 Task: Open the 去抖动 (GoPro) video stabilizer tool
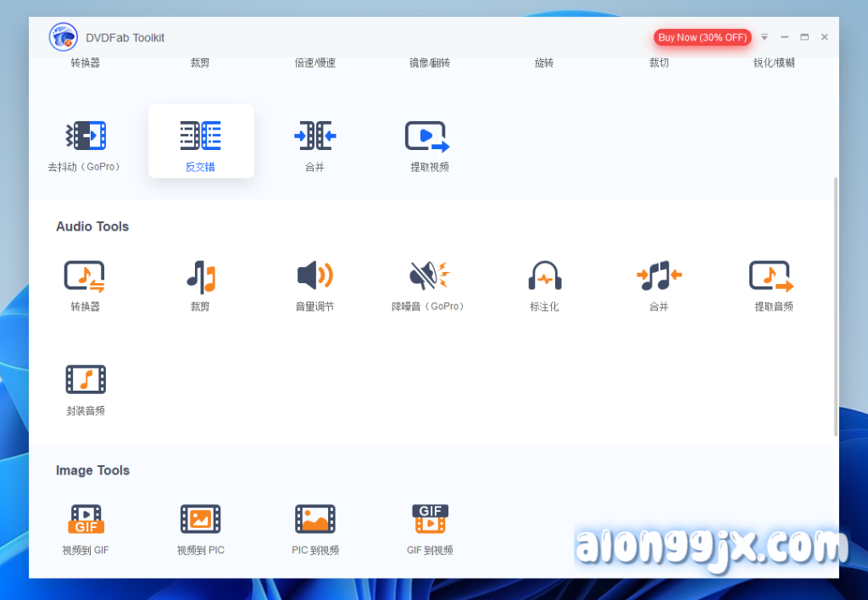(x=86, y=142)
